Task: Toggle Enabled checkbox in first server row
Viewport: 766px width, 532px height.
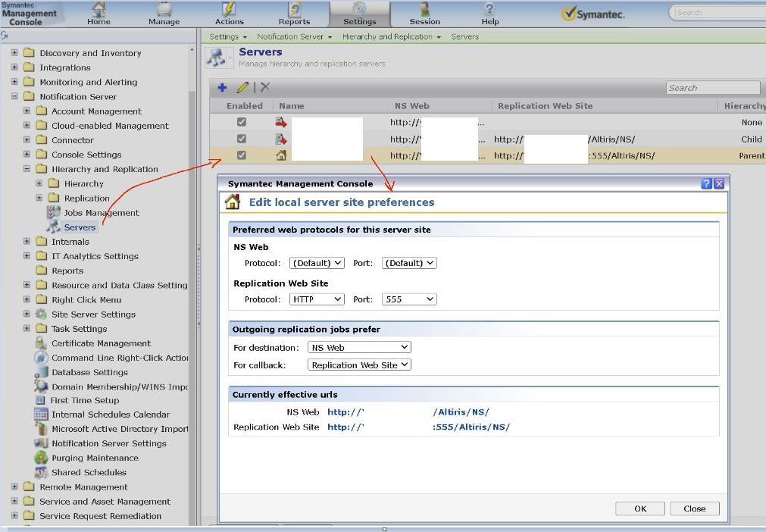Action: (242, 122)
